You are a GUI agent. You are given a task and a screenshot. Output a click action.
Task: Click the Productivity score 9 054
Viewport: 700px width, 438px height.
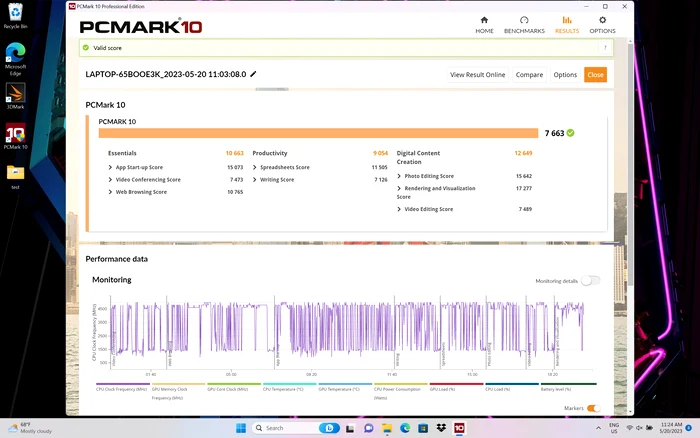[x=380, y=153]
